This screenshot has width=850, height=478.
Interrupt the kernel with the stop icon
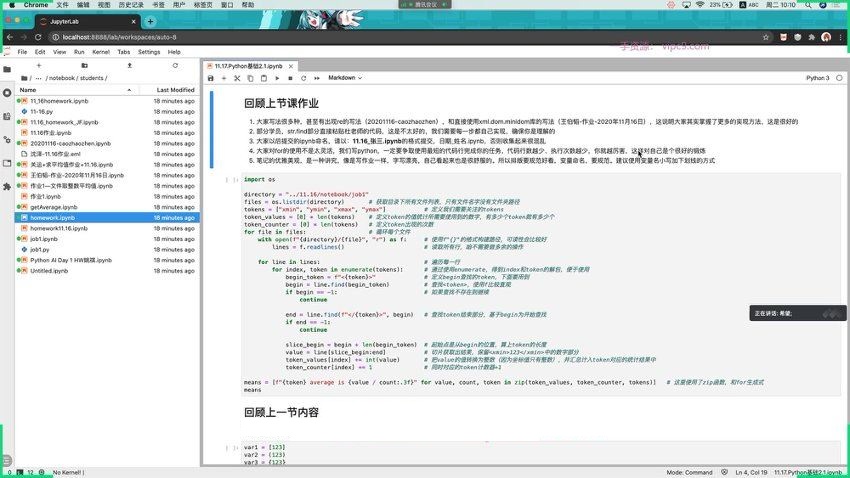(290, 77)
